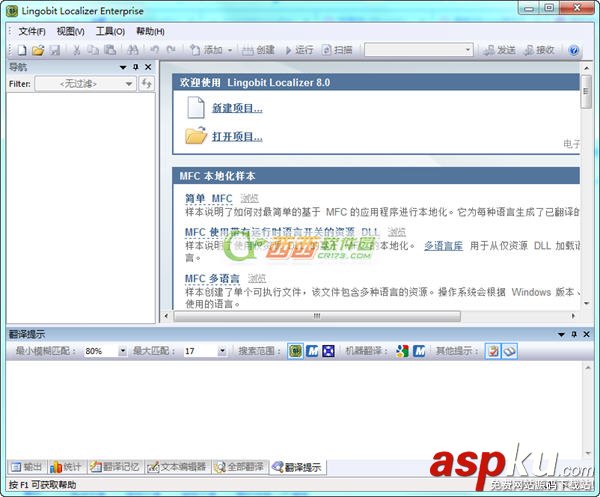Click the horizontal scrollbar of welcome page
The width and height of the screenshot is (600, 497).
pos(317,316)
